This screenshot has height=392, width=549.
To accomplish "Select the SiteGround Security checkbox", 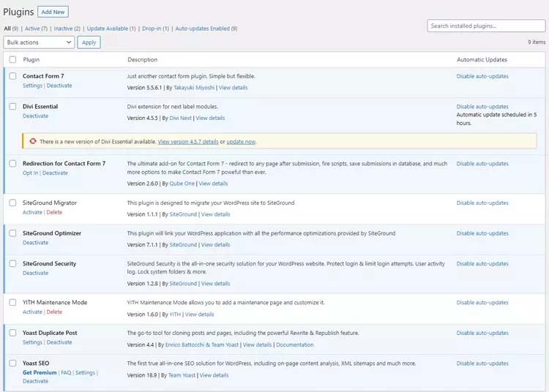I will (12, 263).
